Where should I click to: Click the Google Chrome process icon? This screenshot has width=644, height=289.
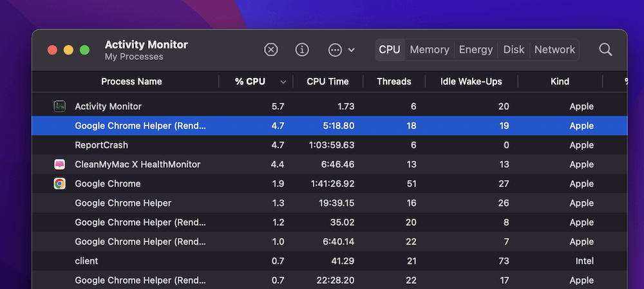coord(59,183)
